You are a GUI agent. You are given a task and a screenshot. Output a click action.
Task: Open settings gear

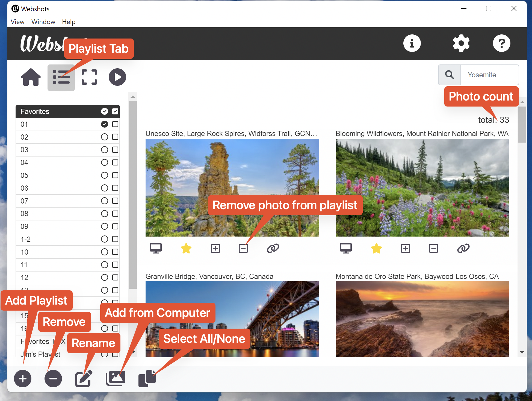(x=461, y=43)
